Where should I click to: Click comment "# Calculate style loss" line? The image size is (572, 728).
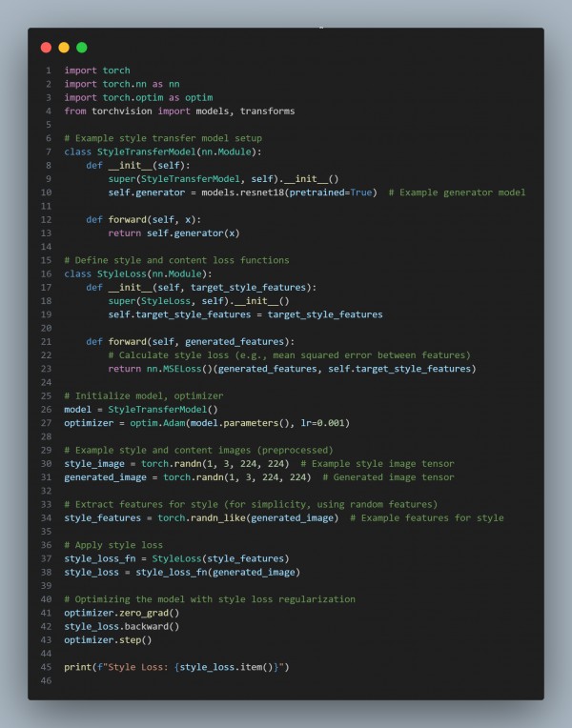click(290, 355)
